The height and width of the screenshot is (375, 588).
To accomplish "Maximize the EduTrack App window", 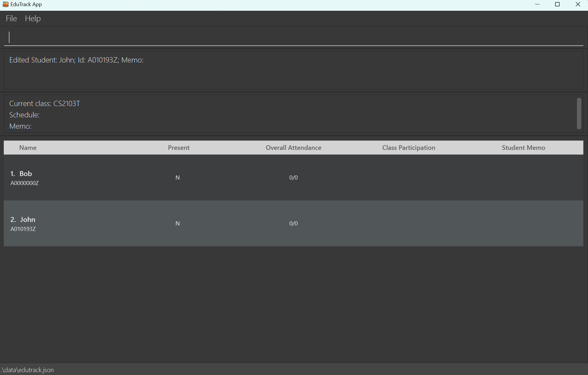I will coord(557,4).
